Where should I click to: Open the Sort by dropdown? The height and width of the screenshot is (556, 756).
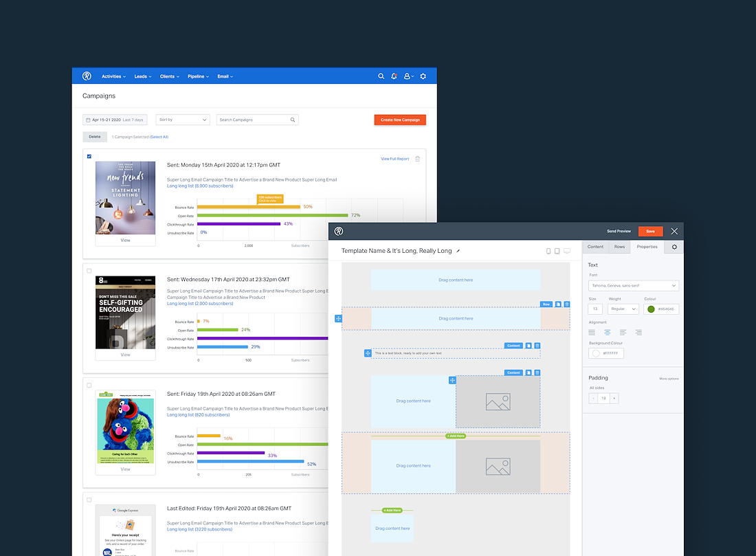(x=183, y=120)
